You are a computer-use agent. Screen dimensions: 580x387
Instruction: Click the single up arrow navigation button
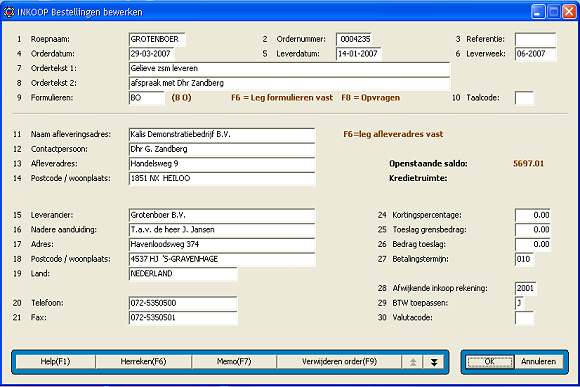click(x=412, y=362)
